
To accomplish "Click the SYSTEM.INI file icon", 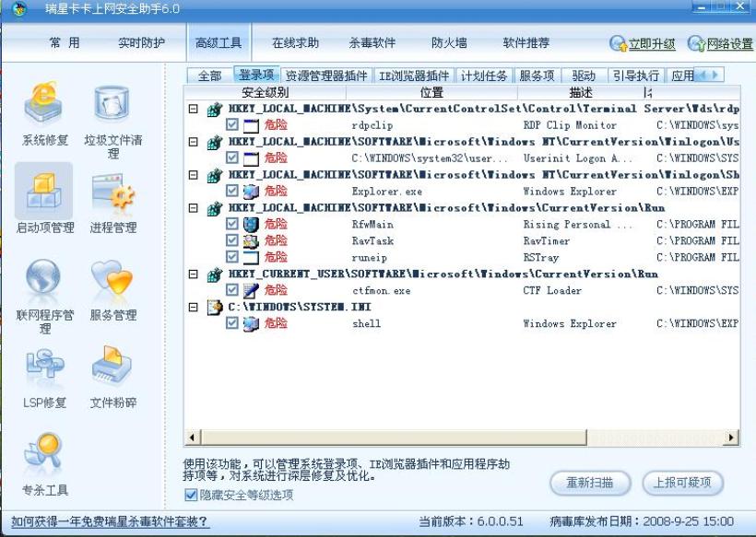I will (214, 307).
